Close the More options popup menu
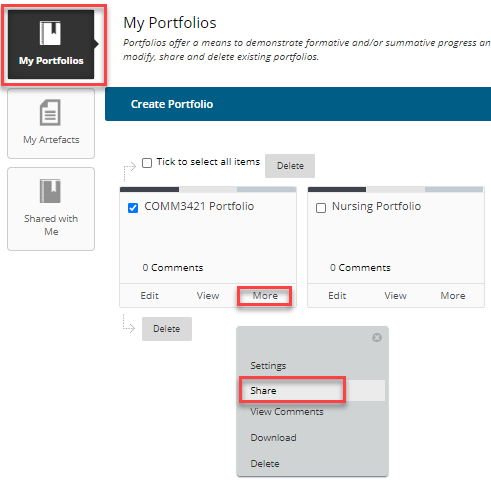This screenshot has width=491, height=481. point(377,338)
